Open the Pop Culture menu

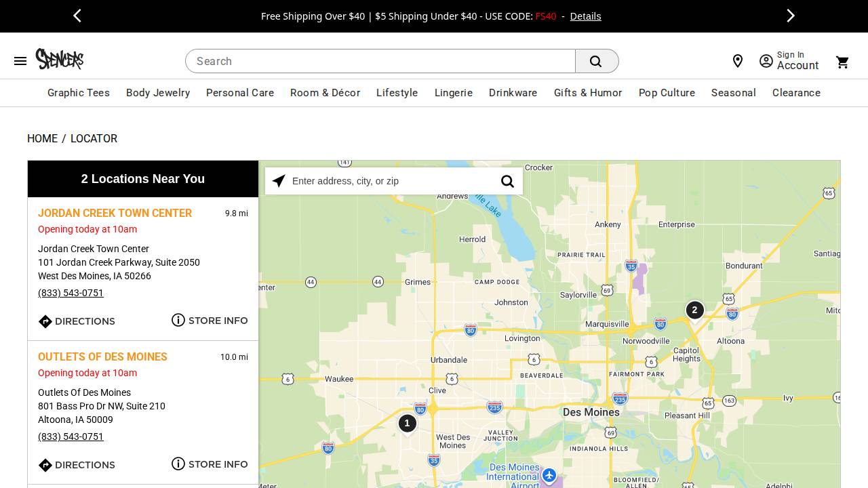(667, 93)
